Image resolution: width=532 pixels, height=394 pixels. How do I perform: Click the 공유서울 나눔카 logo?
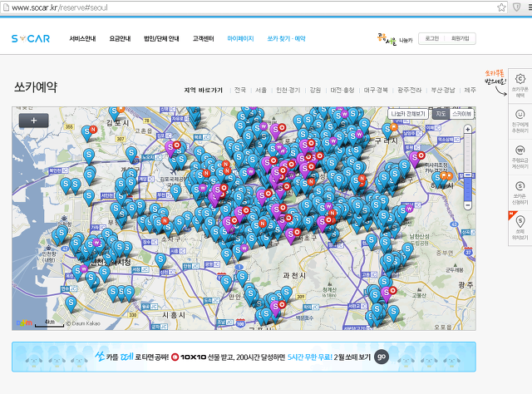(395, 39)
